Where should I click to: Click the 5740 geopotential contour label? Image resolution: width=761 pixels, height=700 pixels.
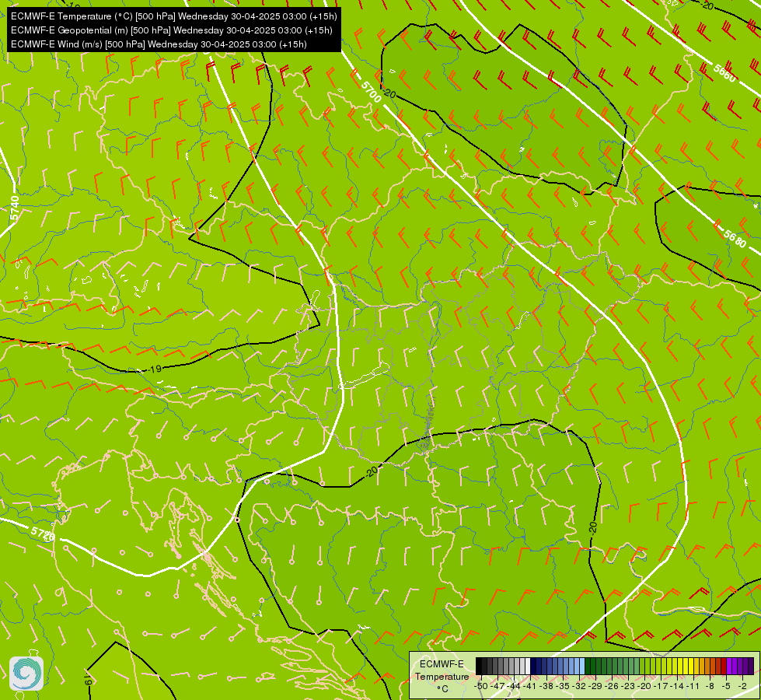[14, 209]
